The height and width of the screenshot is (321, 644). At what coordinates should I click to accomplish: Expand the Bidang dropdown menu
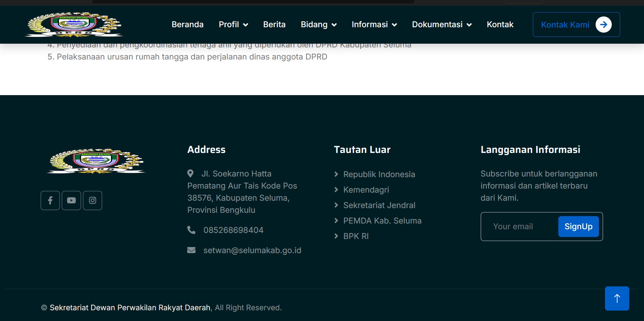point(318,25)
